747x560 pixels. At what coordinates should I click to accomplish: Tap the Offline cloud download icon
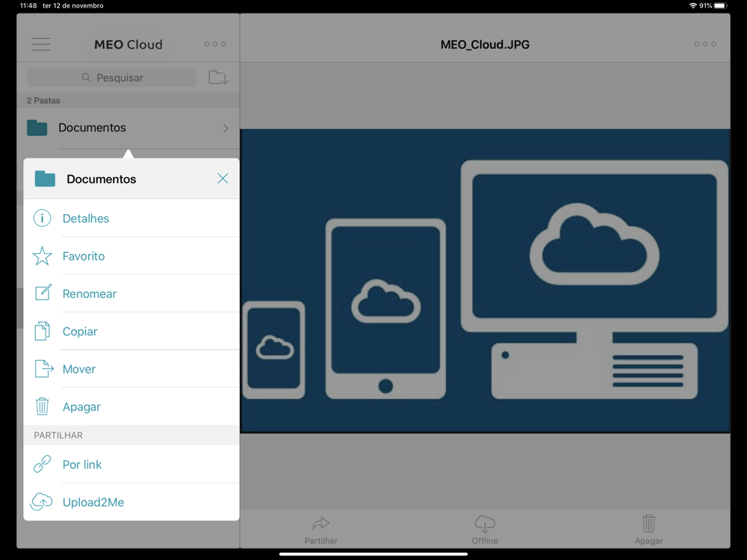pyautogui.click(x=485, y=524)
